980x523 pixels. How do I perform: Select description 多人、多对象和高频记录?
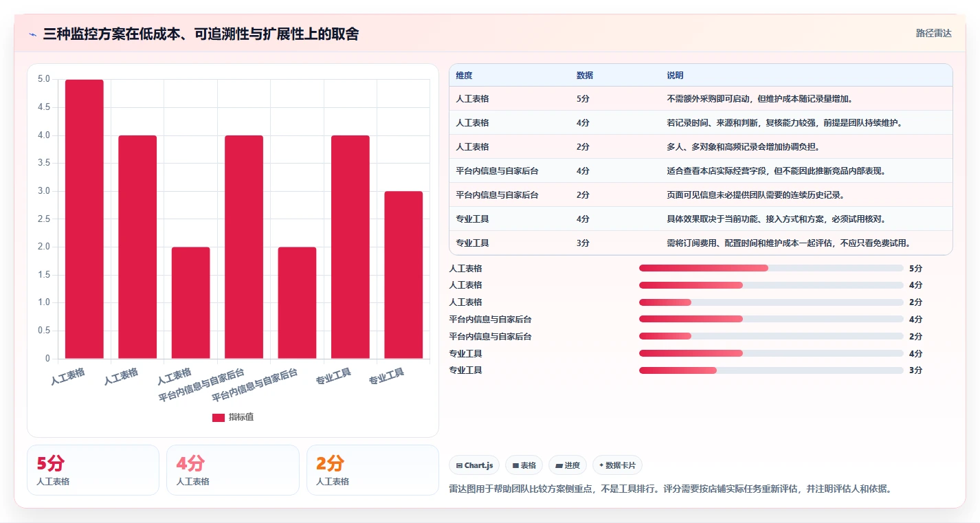(743, 147)
